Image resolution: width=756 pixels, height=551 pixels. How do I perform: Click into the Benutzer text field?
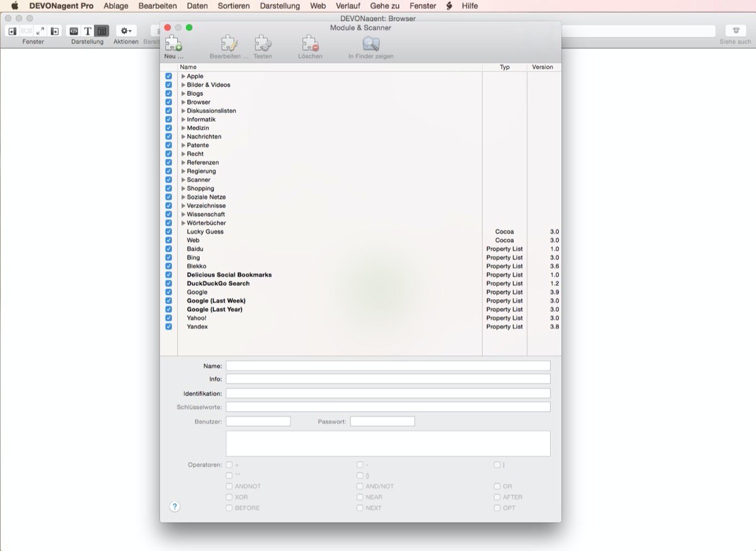tap(258, 421)
